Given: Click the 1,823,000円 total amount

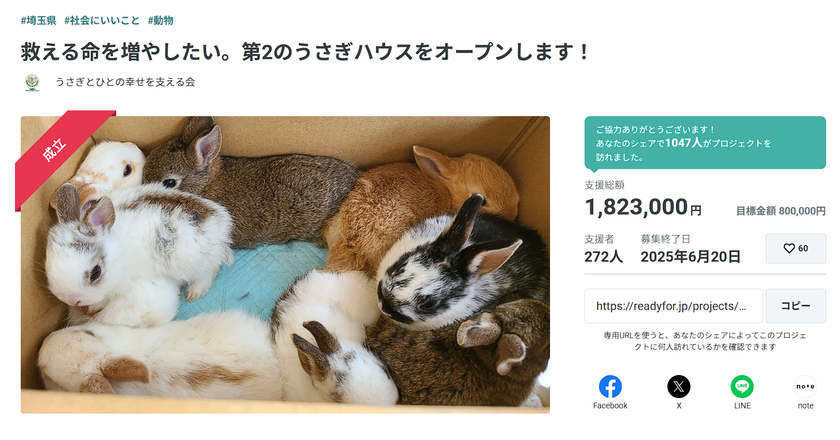Looking at the screenshot, I should click(643, 207).
